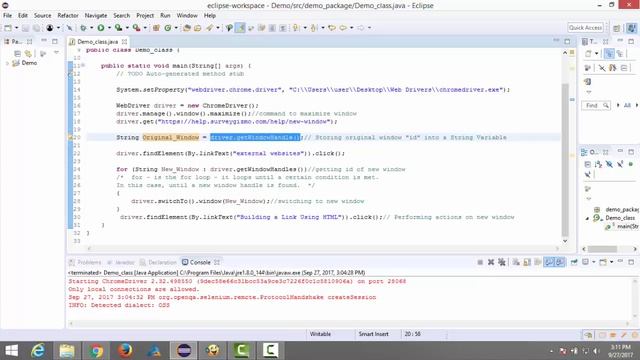Open the New file dropdown arrow
Image resolution: width=640 pixels, height=360 pixels.
click(16, 28)
